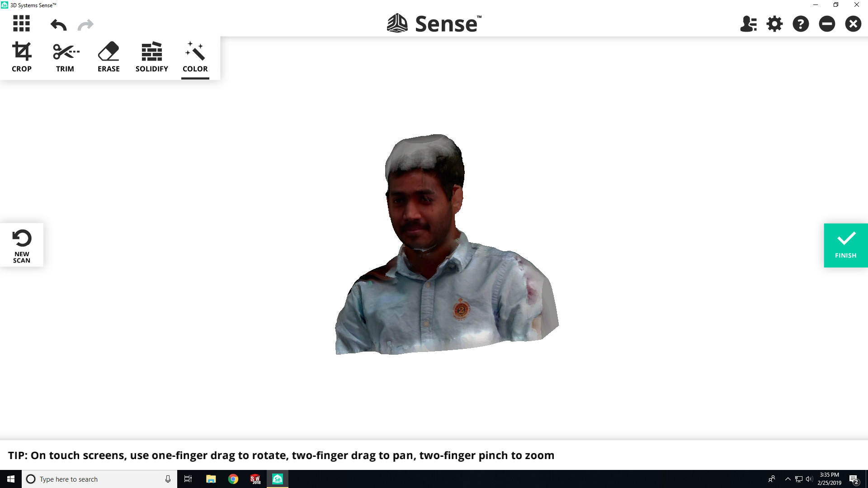Expand hidden system tray icons

(x=788, y=479)
